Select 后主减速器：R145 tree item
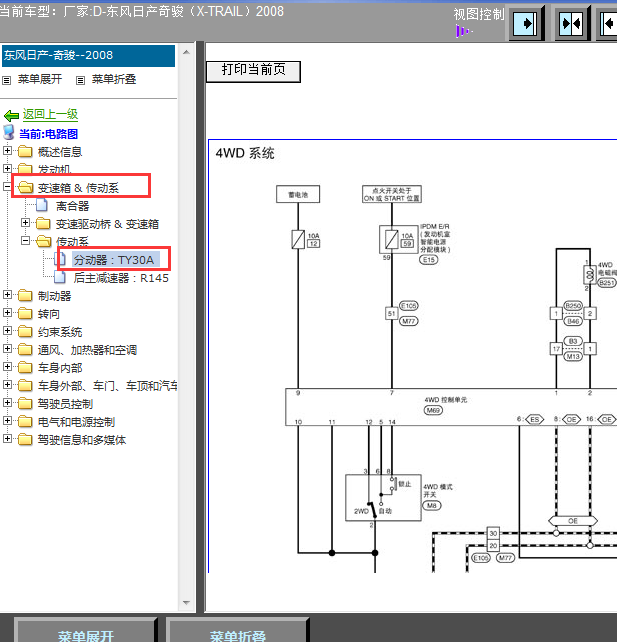 pos(121,278)
